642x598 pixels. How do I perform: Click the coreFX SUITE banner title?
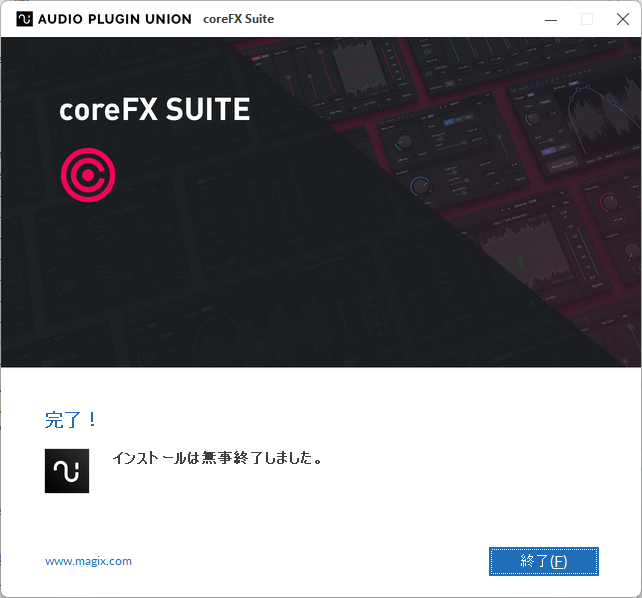154,109
